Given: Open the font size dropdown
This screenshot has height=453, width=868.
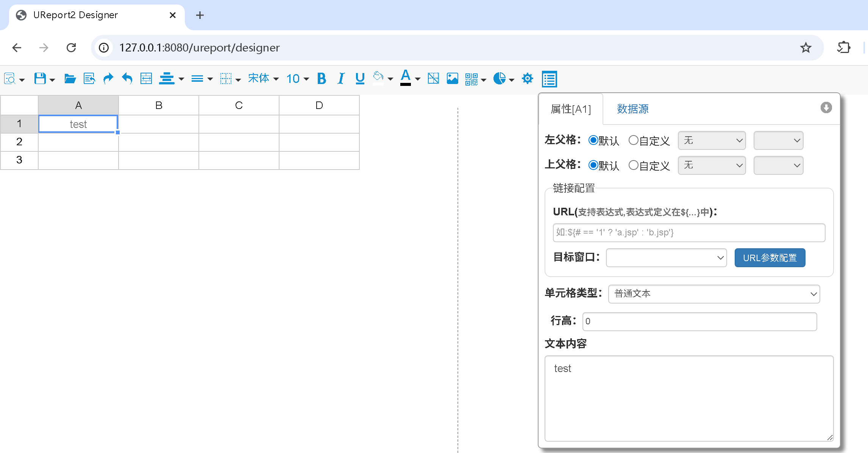Looking at the screenshot, I should click(297, 78).
